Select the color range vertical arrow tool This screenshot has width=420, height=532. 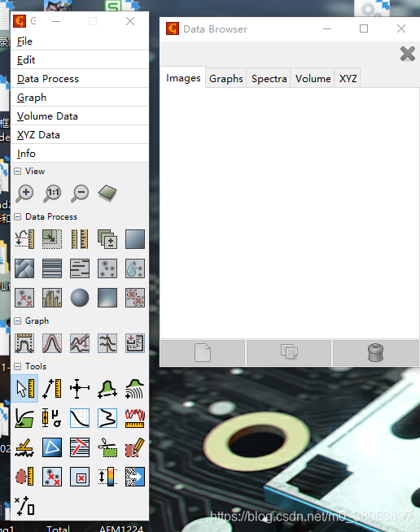107,477
